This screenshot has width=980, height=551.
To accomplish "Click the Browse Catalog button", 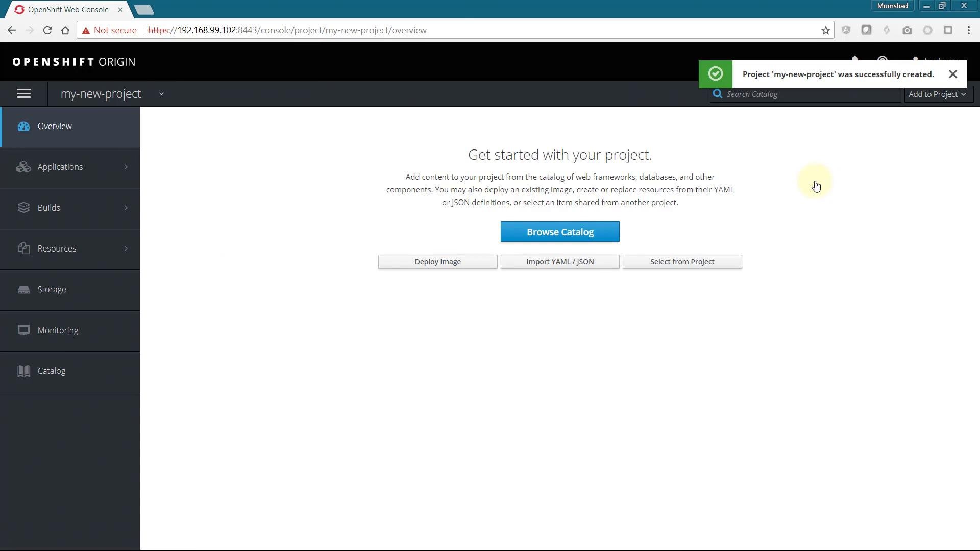I will coord(560,232).
